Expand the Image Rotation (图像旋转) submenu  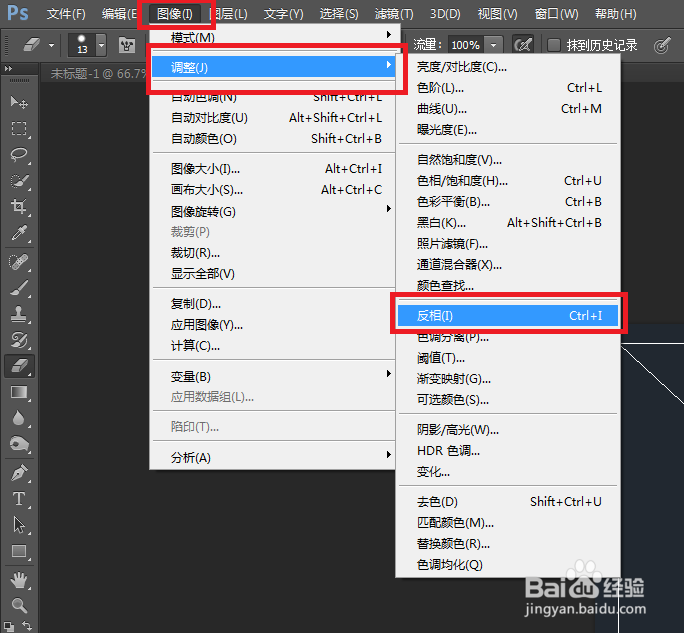coord(274,212)
